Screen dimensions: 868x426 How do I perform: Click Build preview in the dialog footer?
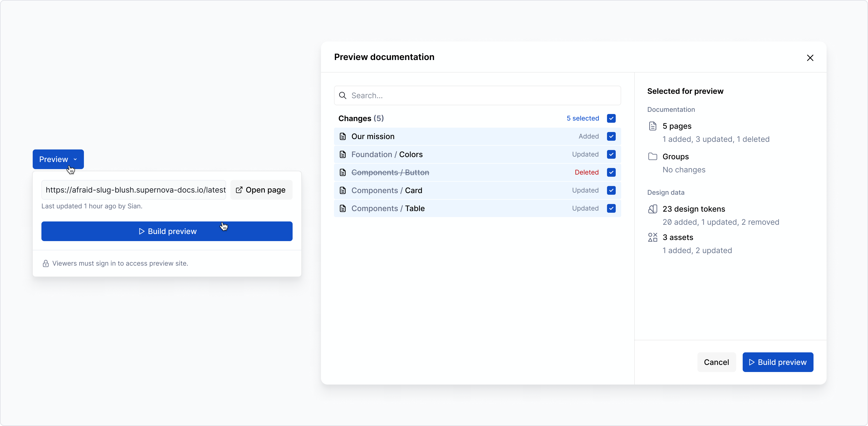coord(777,362)
